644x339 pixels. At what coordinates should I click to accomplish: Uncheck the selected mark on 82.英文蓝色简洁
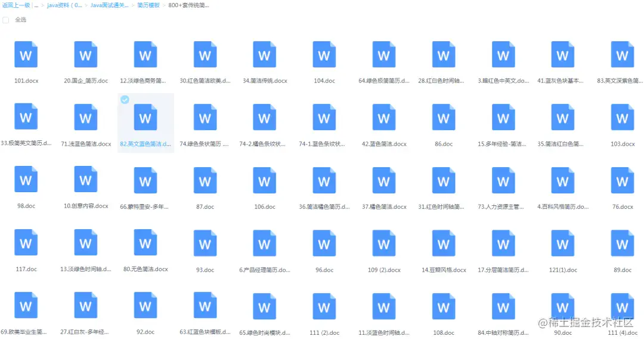click(125, 100)
